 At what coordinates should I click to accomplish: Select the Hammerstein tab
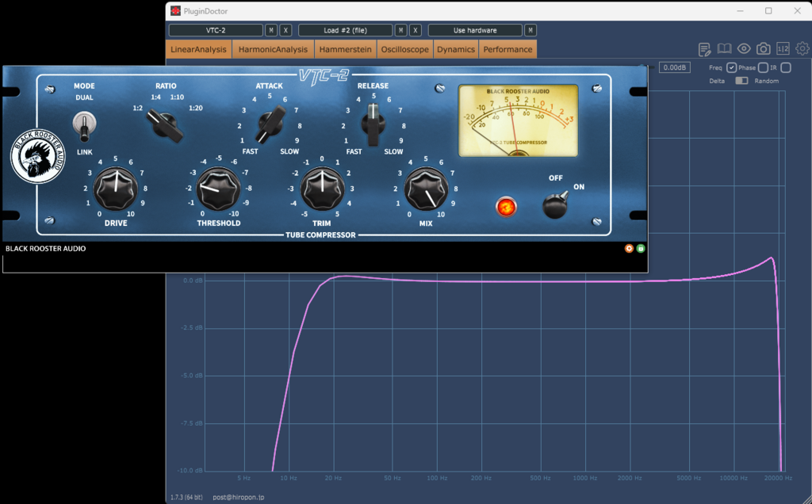point(346,49)
